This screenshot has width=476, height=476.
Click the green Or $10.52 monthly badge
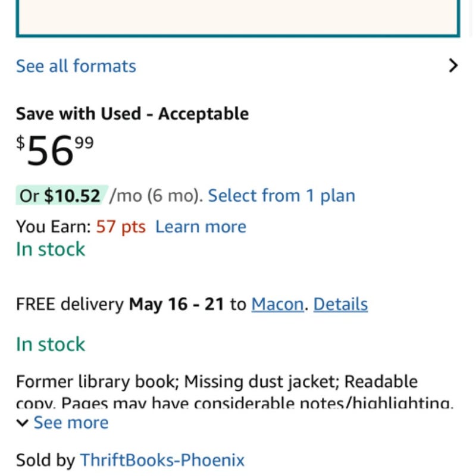point(62,195)
